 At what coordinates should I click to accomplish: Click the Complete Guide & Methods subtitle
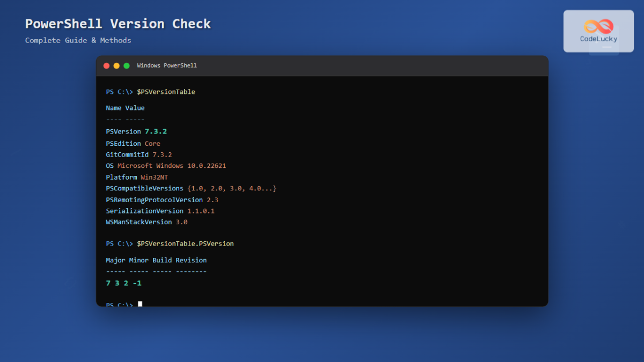[x=78, y=40]
